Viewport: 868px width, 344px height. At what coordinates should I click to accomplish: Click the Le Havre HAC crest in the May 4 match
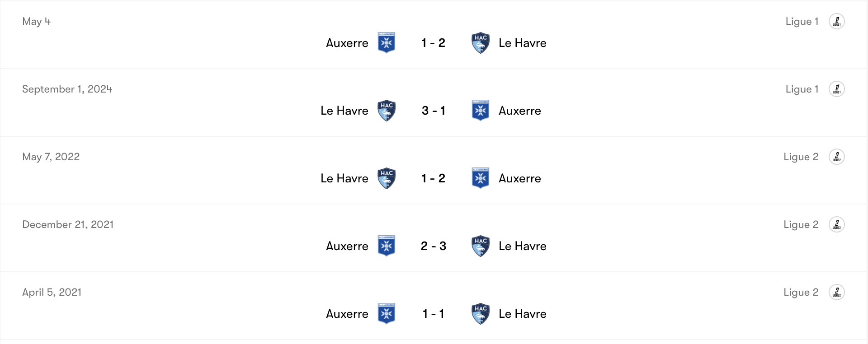coord(481,43)
